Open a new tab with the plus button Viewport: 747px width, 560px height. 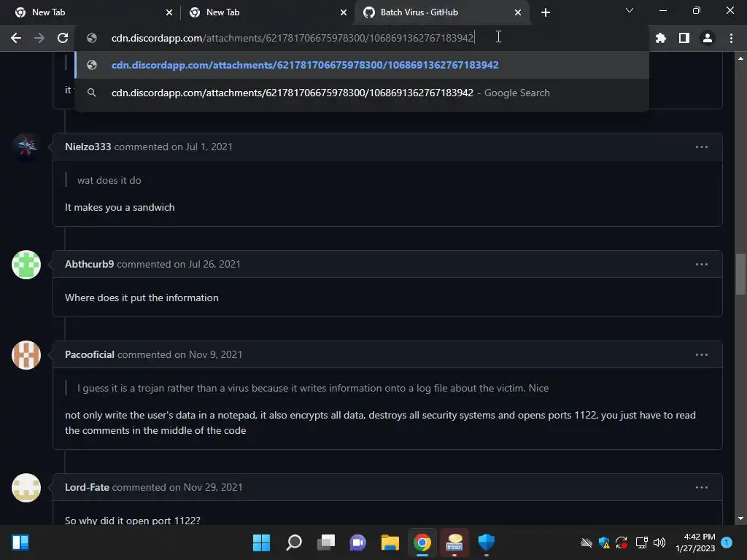[546, 12]
